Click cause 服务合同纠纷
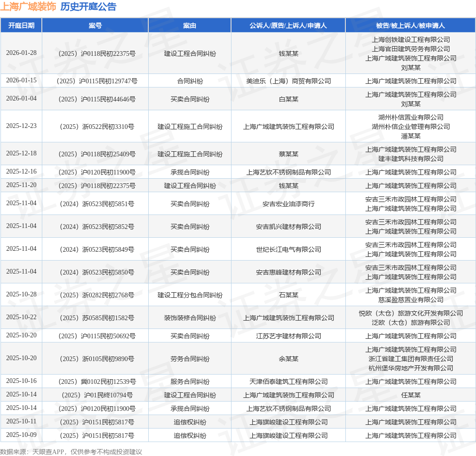476x456 pixels. (x=190, y=382)
